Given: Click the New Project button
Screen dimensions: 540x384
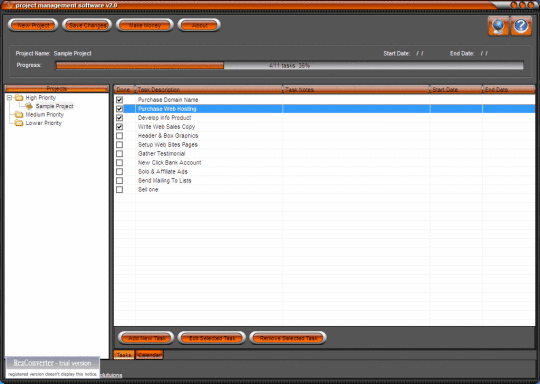Looking at the screenshot, I should (x=33, y=25).
